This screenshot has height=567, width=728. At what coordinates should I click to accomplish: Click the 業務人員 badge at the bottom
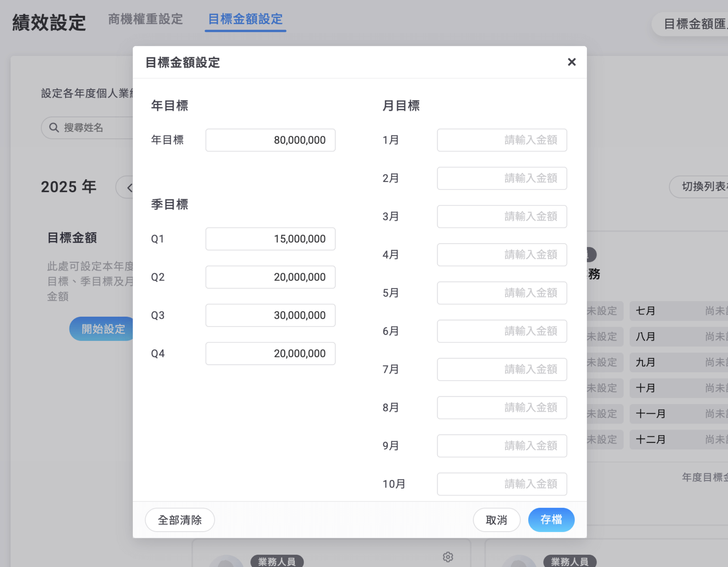coord(277,561)
